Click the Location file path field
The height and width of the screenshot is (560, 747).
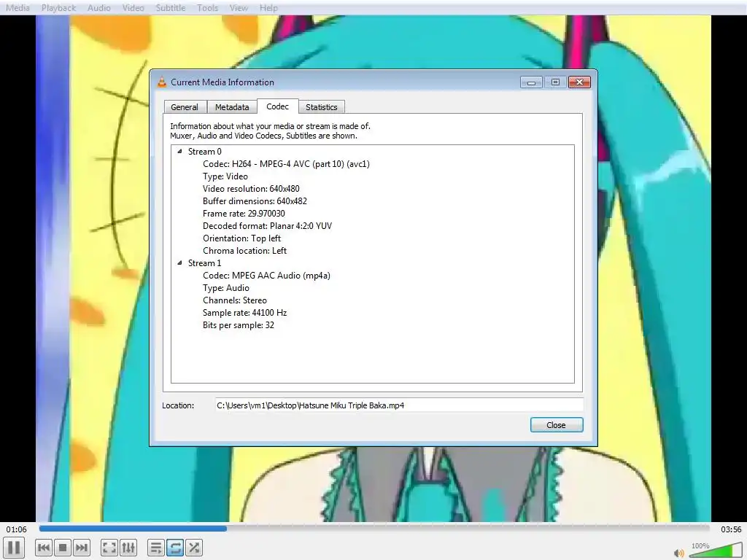pos(399,405)
